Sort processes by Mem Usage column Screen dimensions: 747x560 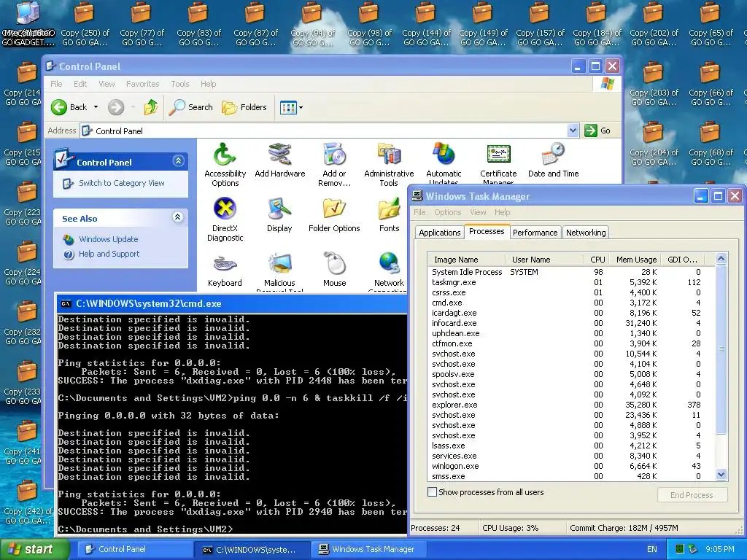tap(635, 260)
